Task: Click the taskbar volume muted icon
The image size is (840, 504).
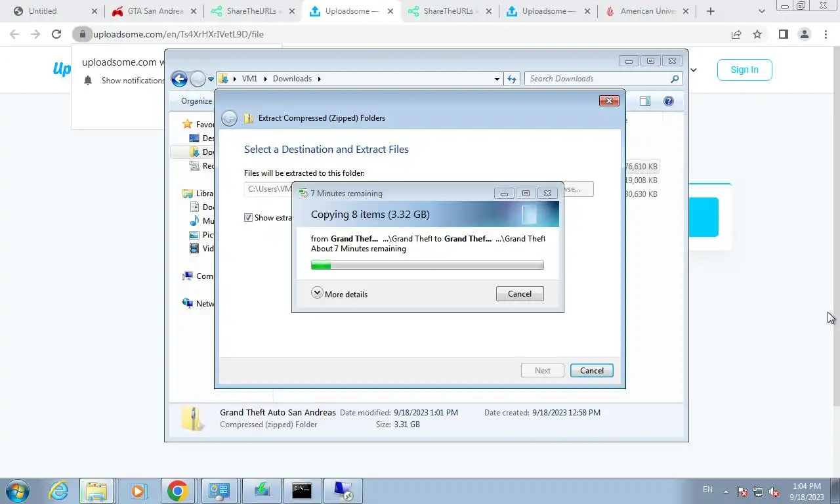Action: click(774, 491)
